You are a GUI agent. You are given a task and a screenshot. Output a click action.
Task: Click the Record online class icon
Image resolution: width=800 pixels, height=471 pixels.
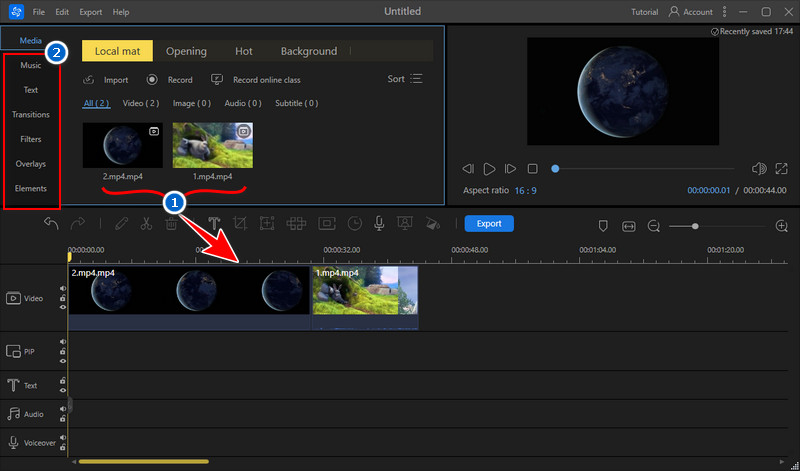point(217,80)
